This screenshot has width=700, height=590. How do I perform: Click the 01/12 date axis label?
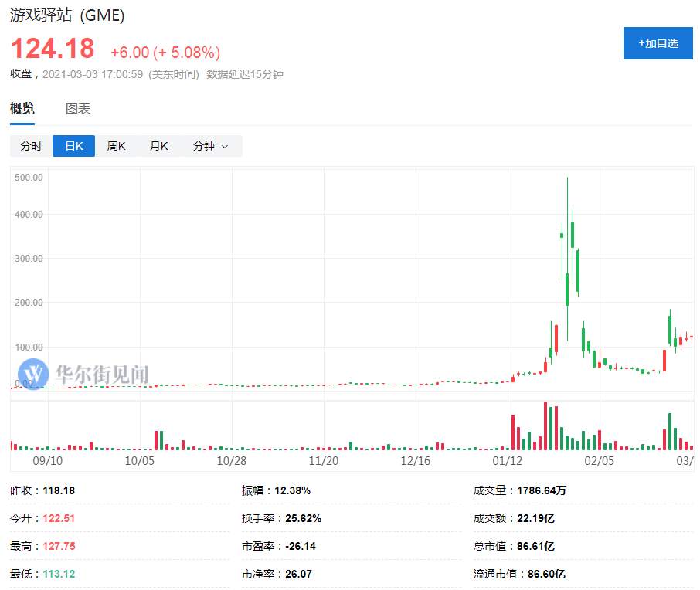508,460
